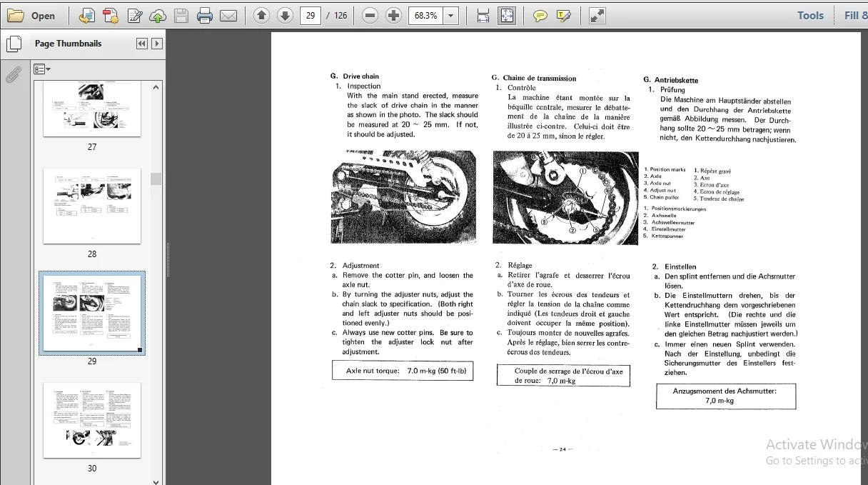Select the page 29 thumbnail
The image size is (868, 485).
click(92, 313)
